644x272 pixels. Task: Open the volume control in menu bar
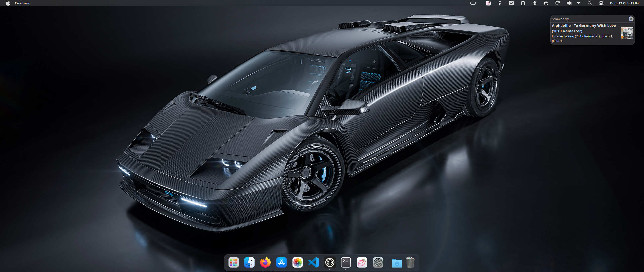pos(569,3)
